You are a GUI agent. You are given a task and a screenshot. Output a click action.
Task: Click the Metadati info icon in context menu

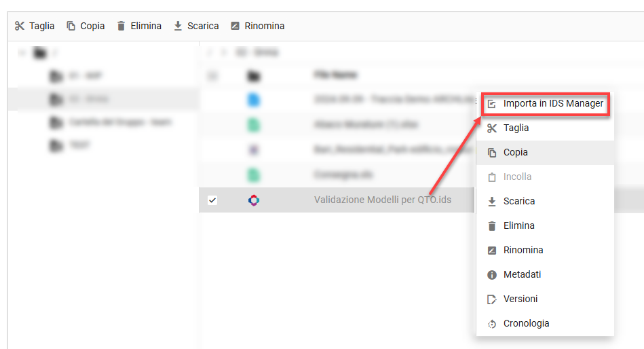492,275
